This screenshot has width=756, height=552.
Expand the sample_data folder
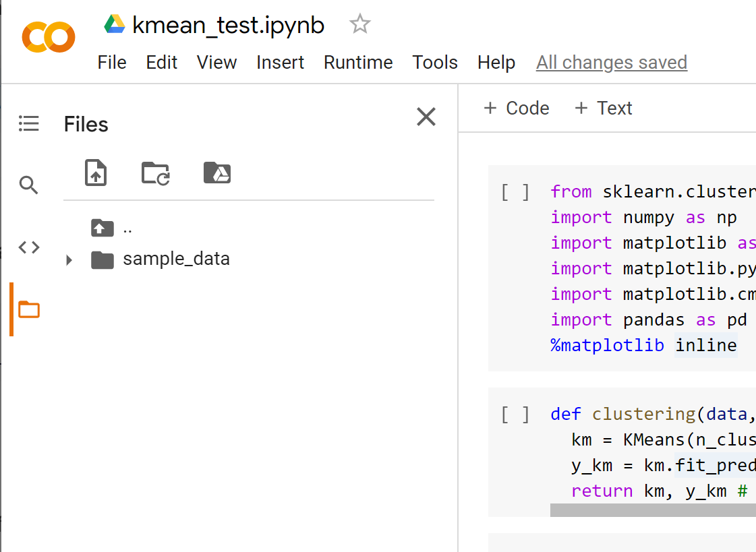click(x=69, y=260)
